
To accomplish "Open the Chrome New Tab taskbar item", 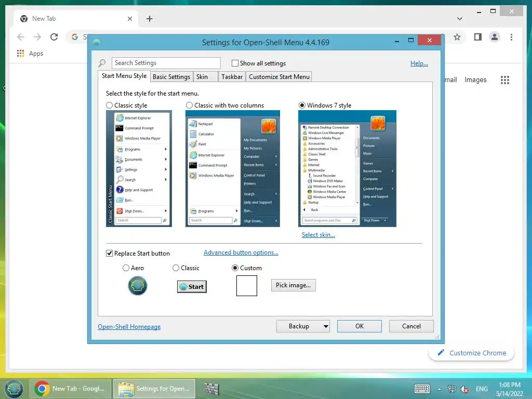I will pyautogui.click(x=70, y=389).
